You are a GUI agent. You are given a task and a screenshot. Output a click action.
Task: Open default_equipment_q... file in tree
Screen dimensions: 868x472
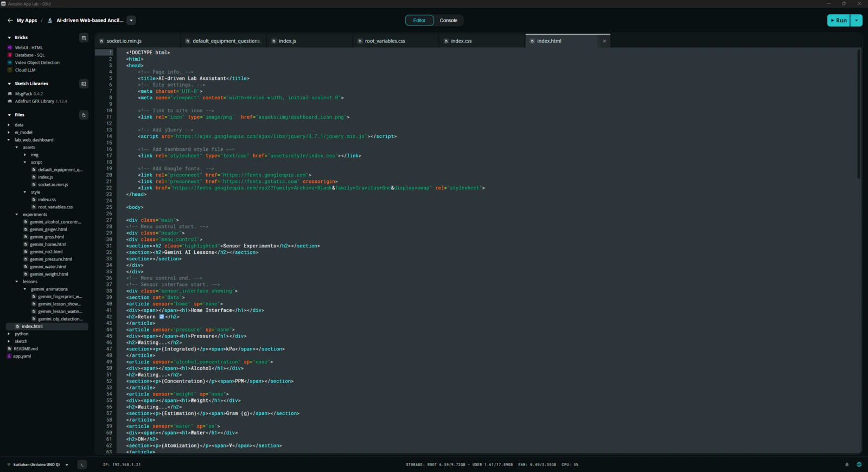click(57, 170)
